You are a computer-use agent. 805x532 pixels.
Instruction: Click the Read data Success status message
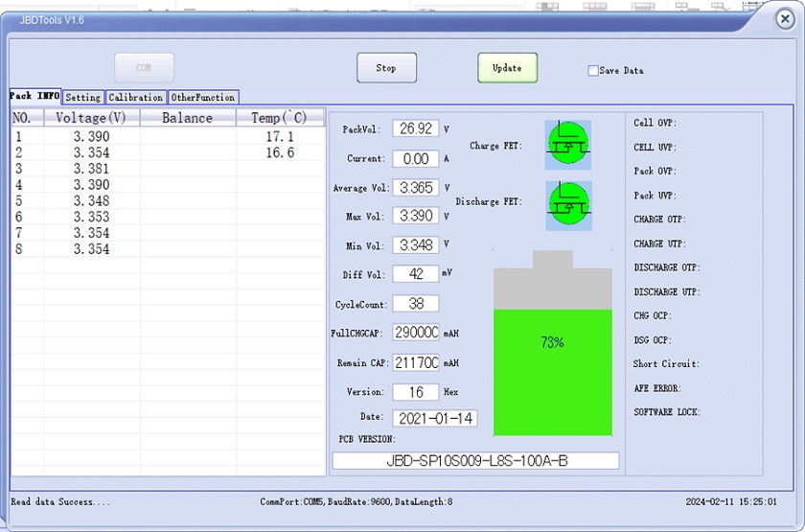(x=60, y=501)
